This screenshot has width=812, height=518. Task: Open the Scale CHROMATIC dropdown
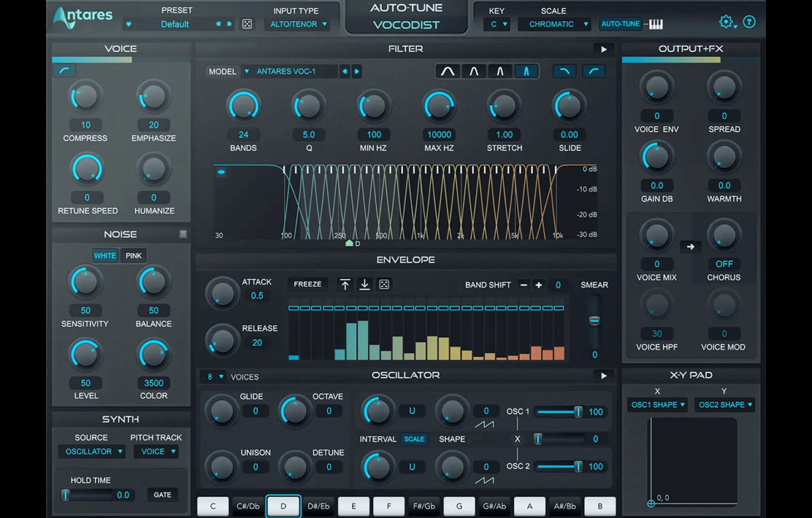[x=555, y=24]
